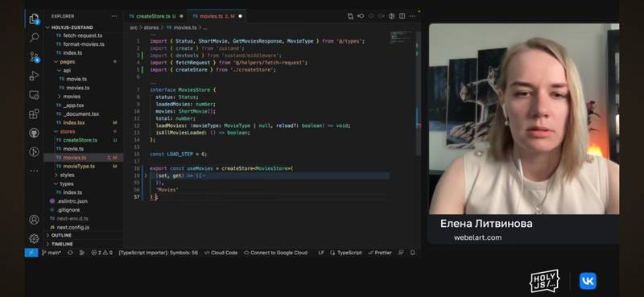644x297 pixels.
Task: Expand the movies folder
Action: coord(72,97)
